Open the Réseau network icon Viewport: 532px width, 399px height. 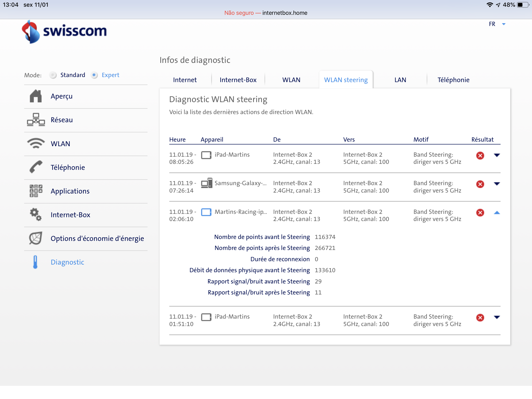click(x=36, y=120)
